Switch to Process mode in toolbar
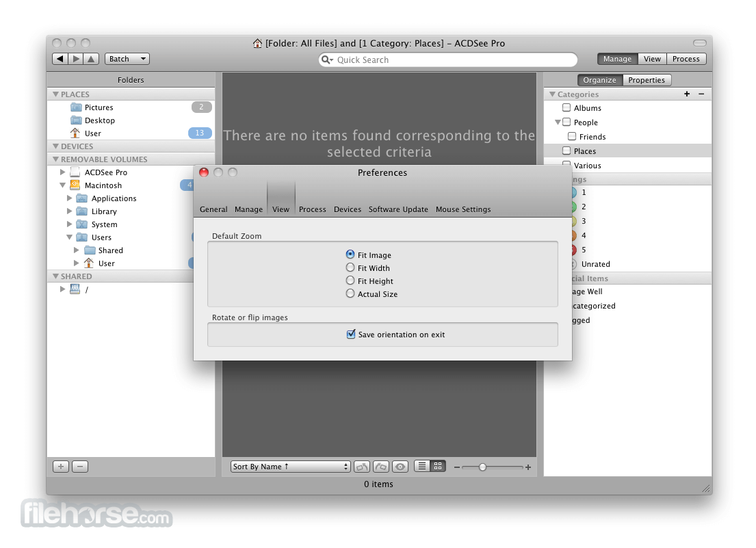This screenshot has height=548, width=756. (x=686, y=59)
